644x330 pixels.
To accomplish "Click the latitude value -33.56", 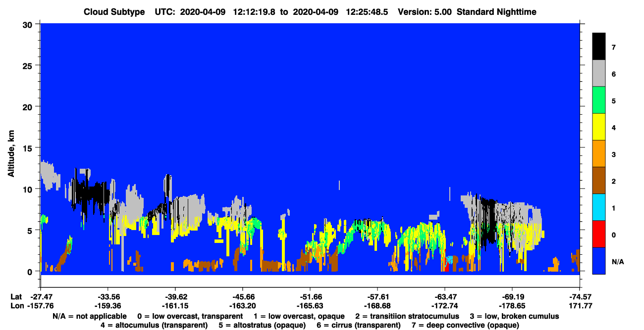I will click(108, 297).
